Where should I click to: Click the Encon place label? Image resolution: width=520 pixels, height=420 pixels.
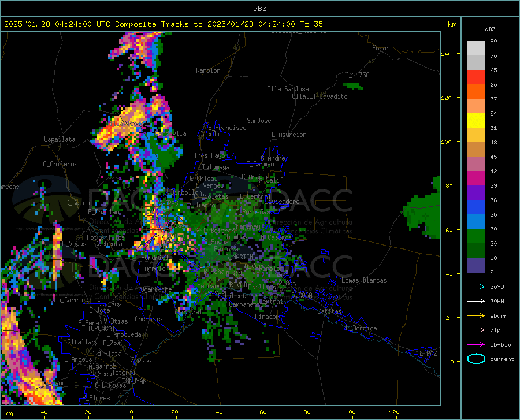tap(381, 48)
